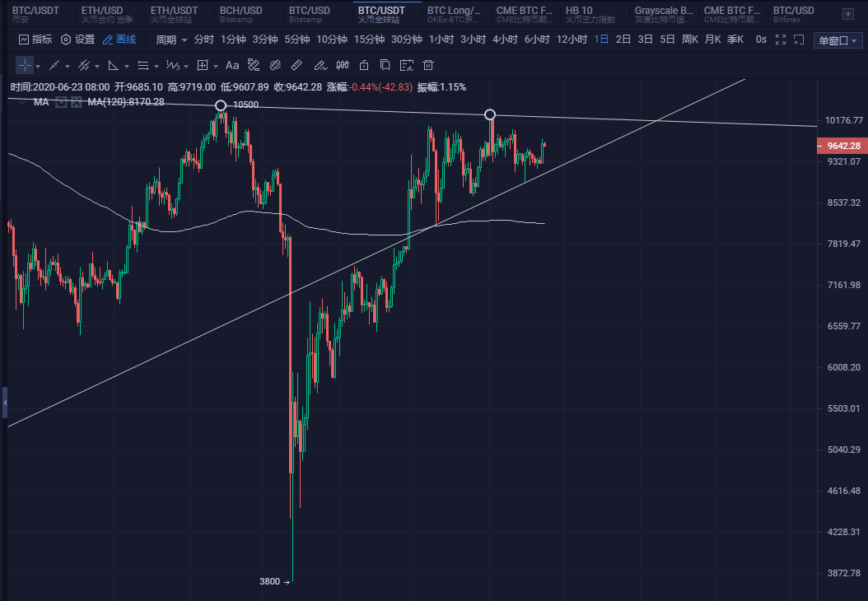
Task: Switch to the Grayscale B... tab
Action: 664,13
